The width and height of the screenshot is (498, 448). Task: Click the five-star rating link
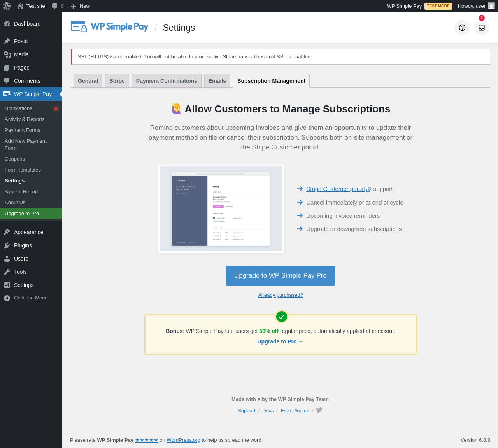pyautogui.click(x=147, y=440)
